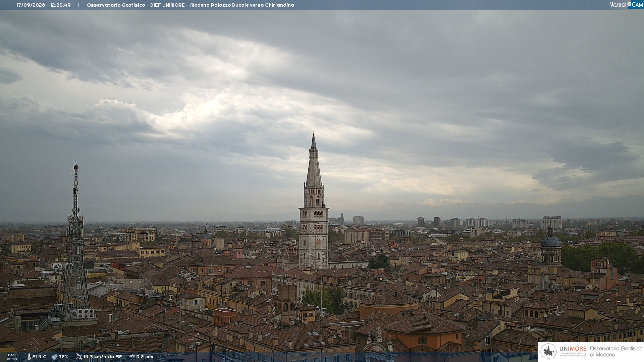This screenshot has height=362, width=644.
Task: Click the UNIMORE university wordmark
Action: coord(573,349)
